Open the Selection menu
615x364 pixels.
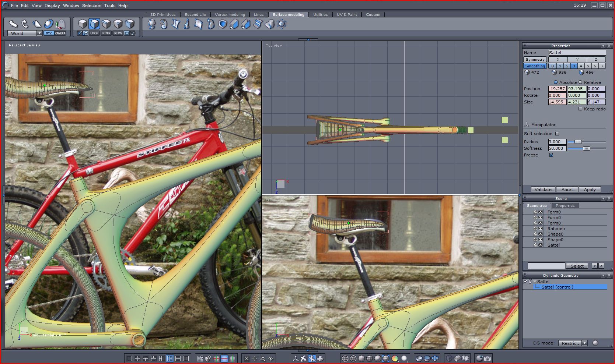click(92, 6)
